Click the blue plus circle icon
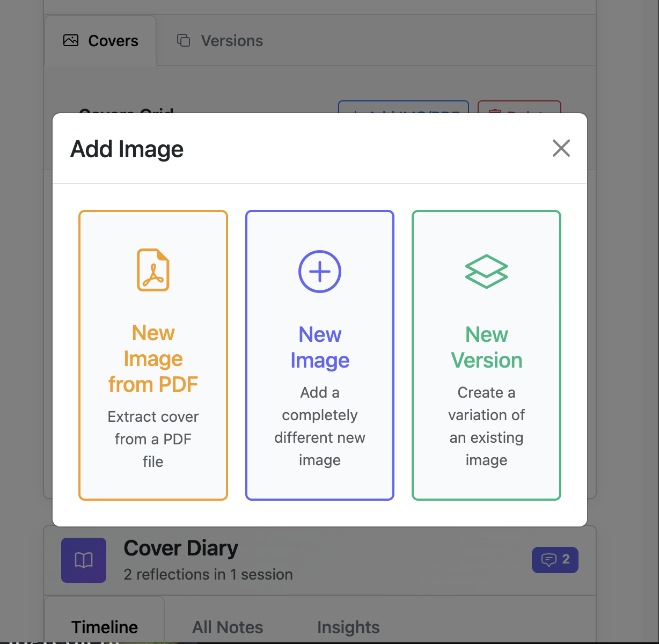Image resolution: width=659 pixels, height=644 pixels. click(320, 272)
